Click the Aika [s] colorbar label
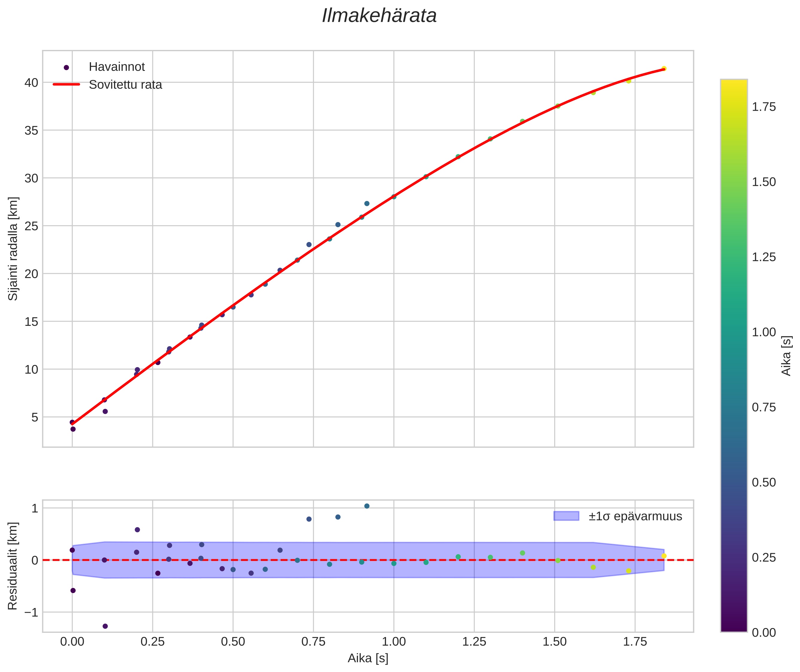The height and width of the screenshot is (672, 800). pyautogui.click(x=787, y=355)
